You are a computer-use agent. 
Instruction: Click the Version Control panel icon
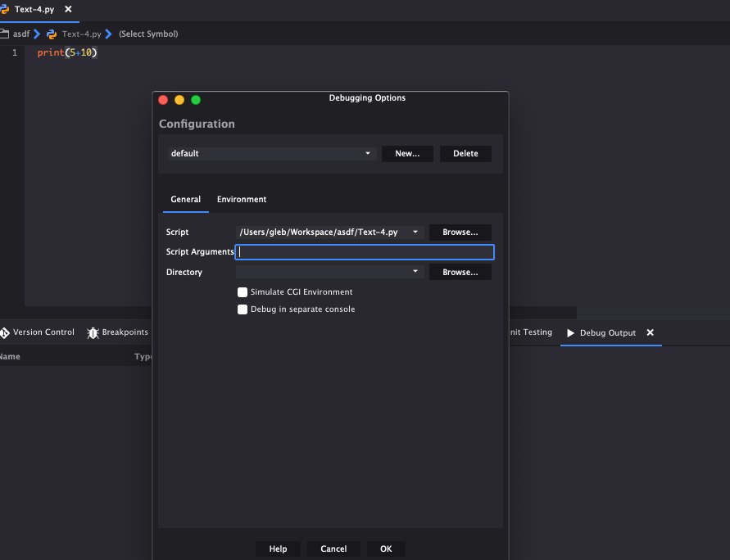click(5, 332)
